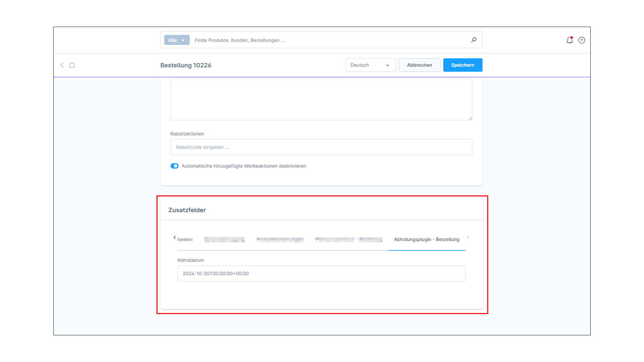Screen dimensions: 644x362
Task: Click the search magnifier icon
Action: pyautogui.click(x=474, y=40)
